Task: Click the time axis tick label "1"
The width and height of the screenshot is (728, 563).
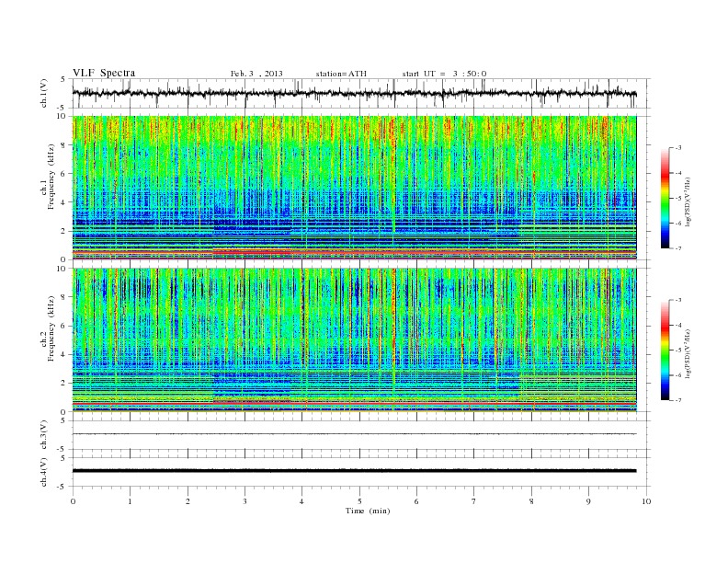Action: [130, 501]
